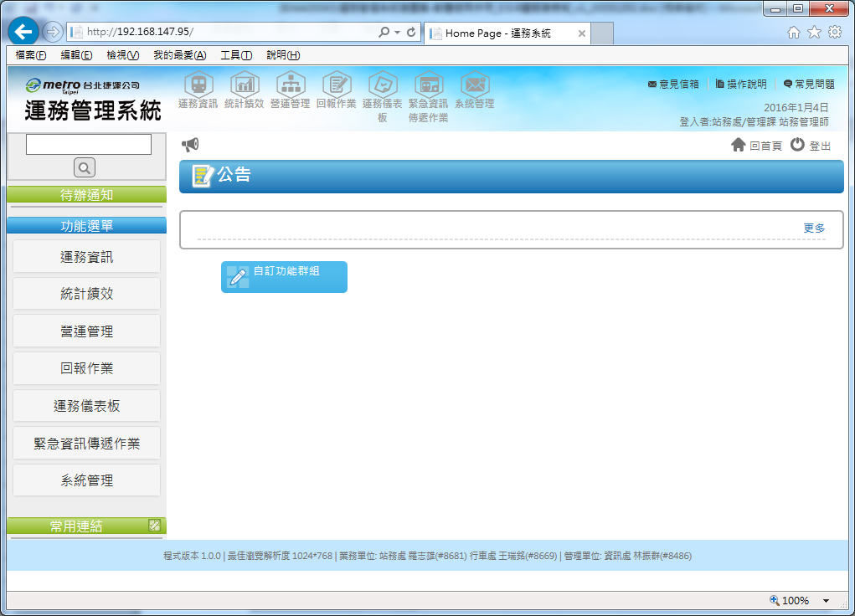This screenshot has width=855, height=616.
Task: Click the 系統管理 envelope icon
Action: point(475,85)
